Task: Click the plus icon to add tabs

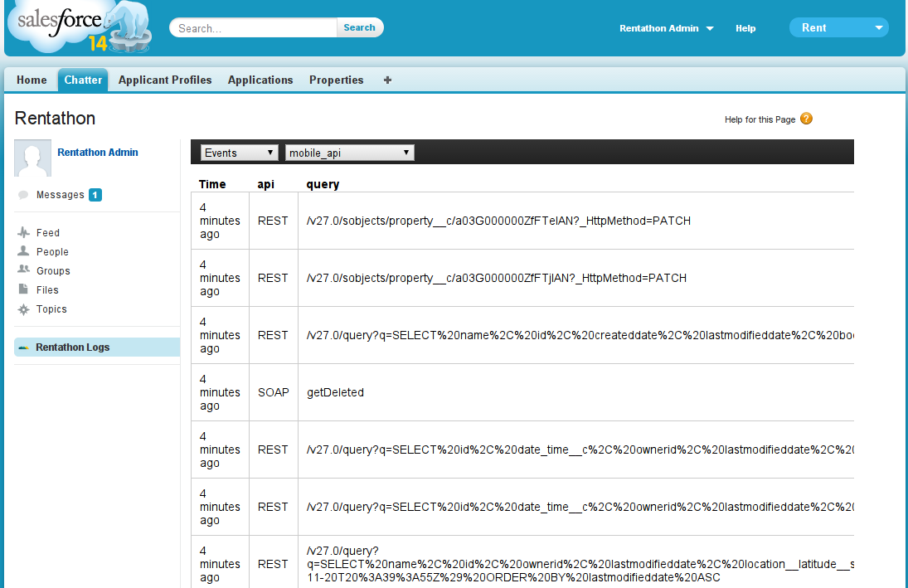Action: [x=387, y=80]
